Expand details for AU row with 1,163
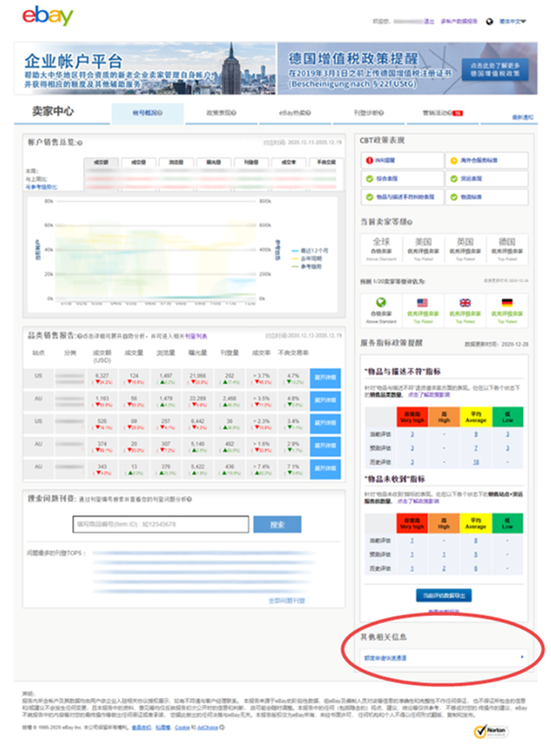The image size is (551, 756). pos(325,401)
